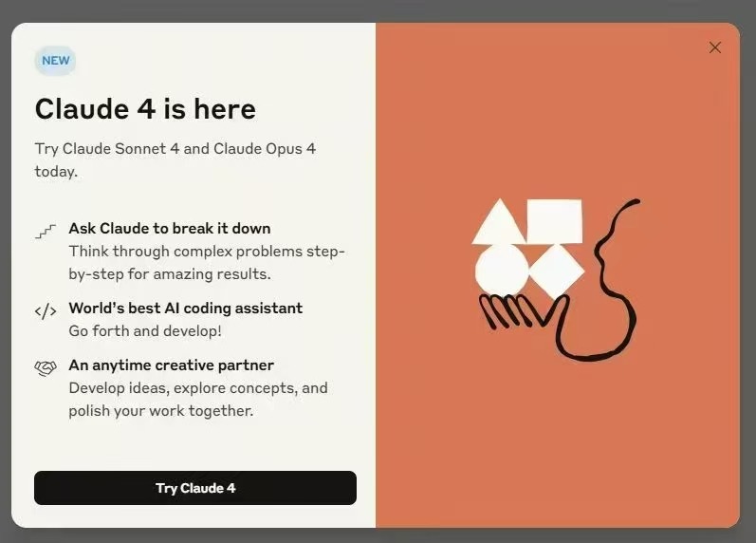This screenshot has width=756, height=543.
Task: Click the white triangle shape illustration
Action: (x=499, y=221)
